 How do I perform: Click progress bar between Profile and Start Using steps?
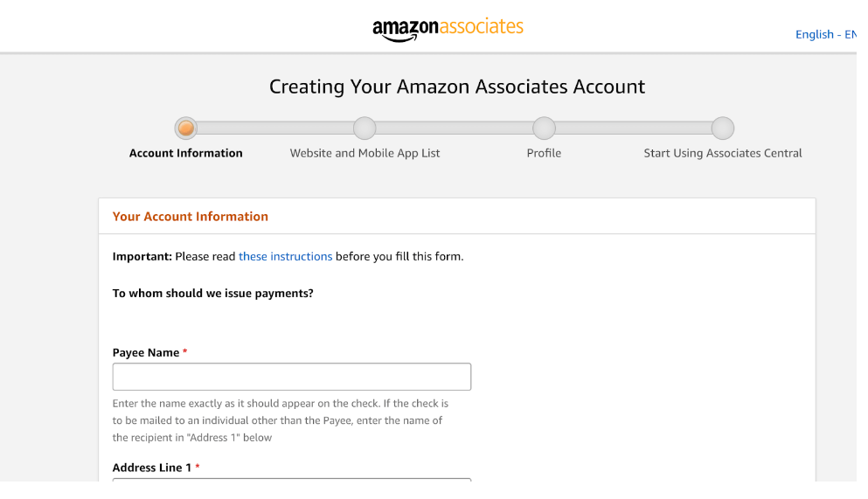633,128
